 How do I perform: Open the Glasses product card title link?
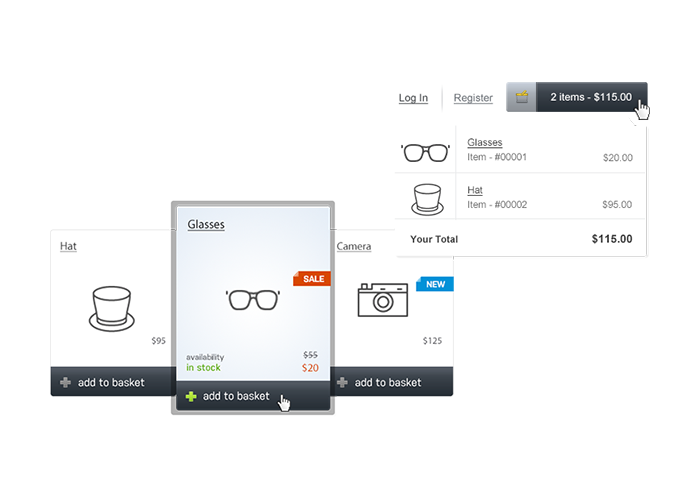tap(206, 225)
